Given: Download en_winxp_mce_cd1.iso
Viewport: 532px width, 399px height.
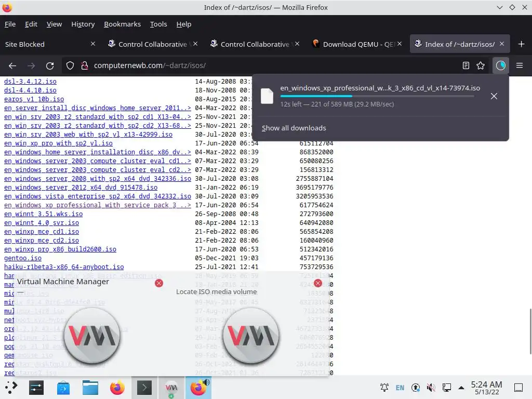Looking at the screenshot, I should pos(42,231).
